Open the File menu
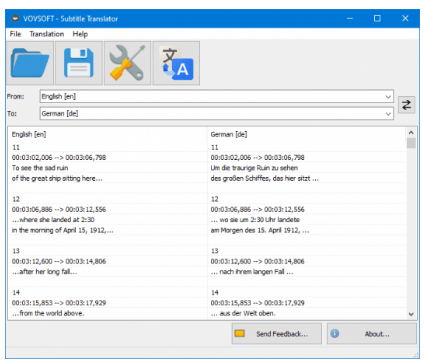This screenshot has height=364, width=424. [15, 34]
